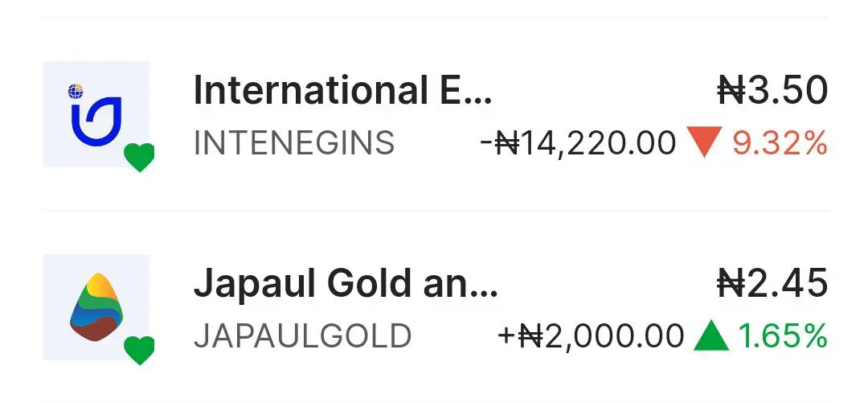Screen dimensions: 868x403
Task: Toggle the green heart on JAPAULGOLD logo
Action: 139,351
